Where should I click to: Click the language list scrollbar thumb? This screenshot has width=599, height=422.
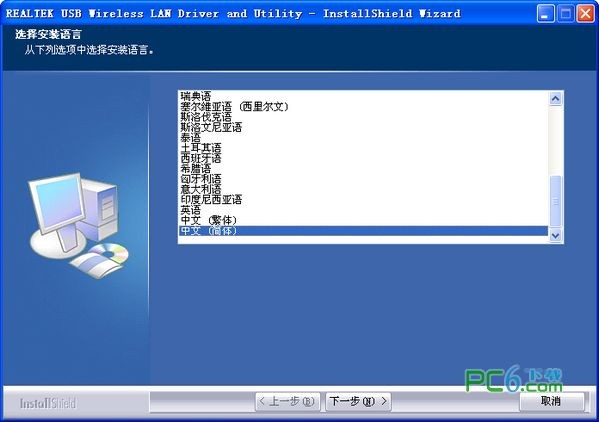point(555,201)
